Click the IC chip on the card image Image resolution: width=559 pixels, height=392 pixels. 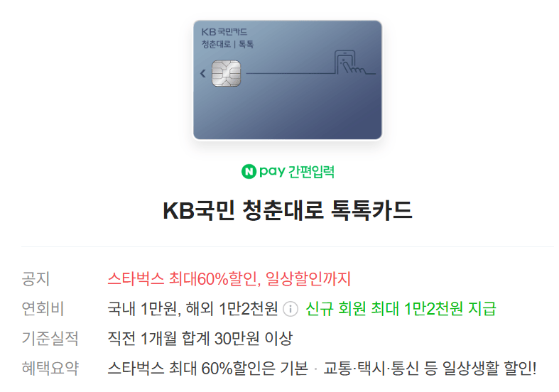click(226, 73)
